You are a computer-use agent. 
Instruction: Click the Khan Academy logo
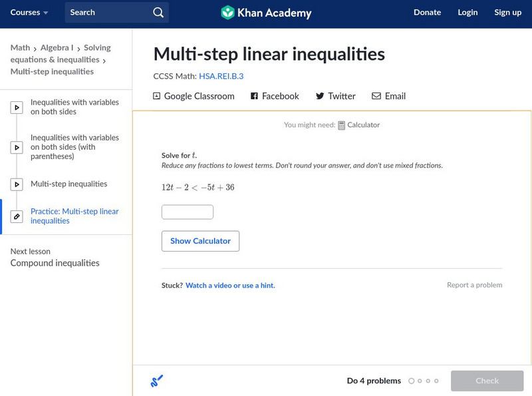[x=228, y=13]
